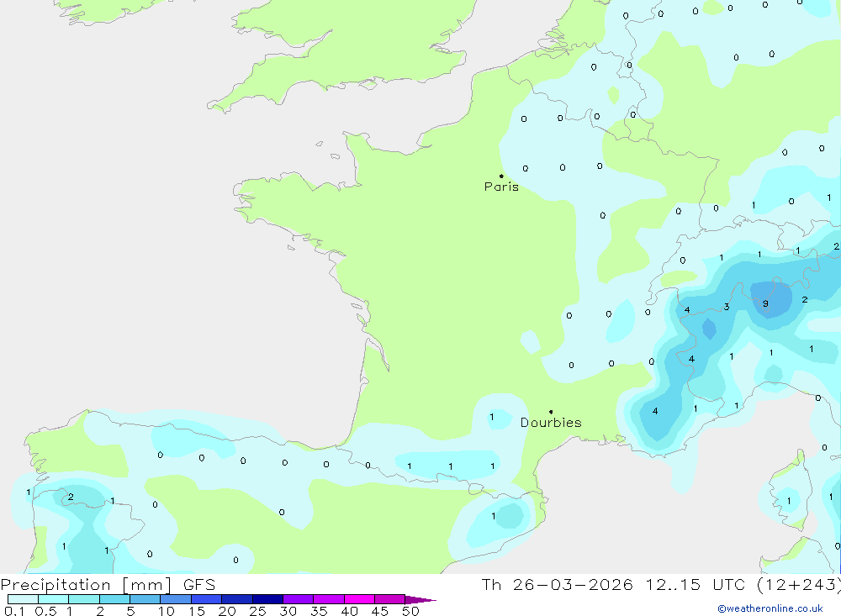Pick the legend swatch between 2 and 5
The width and height of the screenshot is (841, 616).
click(x=114, y=599)
